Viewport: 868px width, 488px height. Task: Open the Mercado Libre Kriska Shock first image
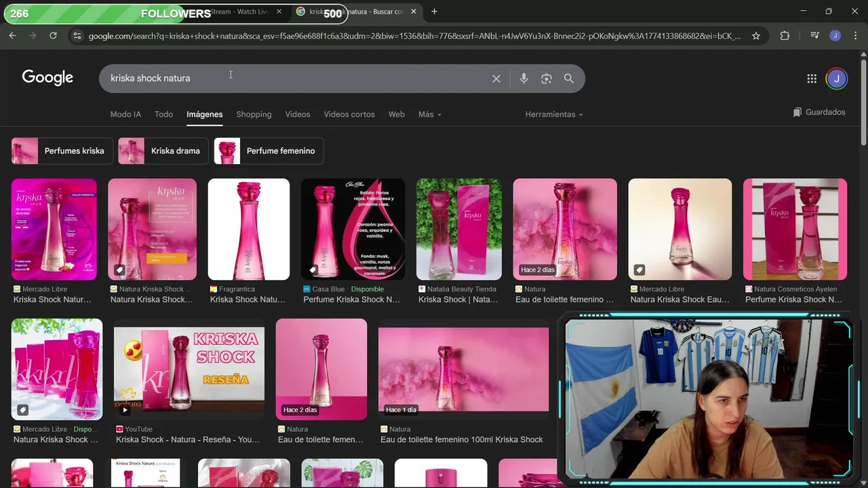[x=54, y=229]
